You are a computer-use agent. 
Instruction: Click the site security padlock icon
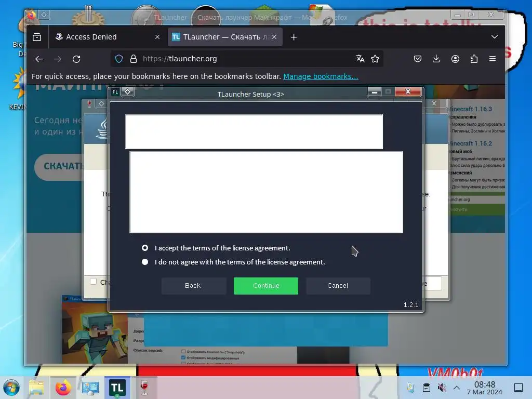134,59
